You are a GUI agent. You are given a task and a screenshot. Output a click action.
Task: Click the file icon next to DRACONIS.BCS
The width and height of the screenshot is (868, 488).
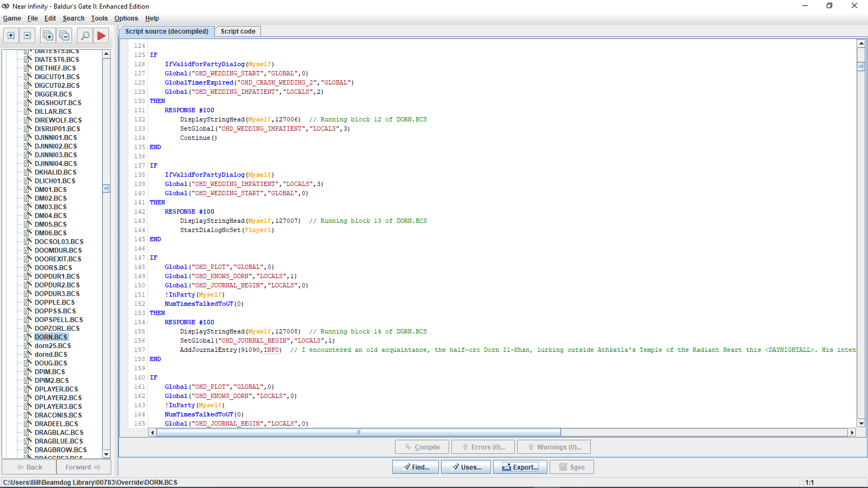click(28, 415)
